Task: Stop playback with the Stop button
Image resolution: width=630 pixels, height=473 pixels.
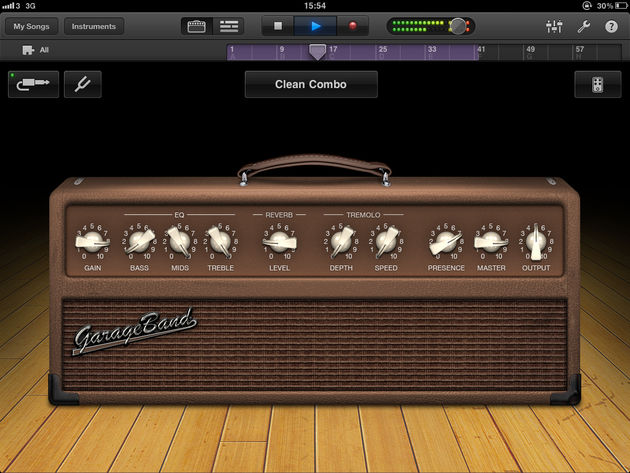Action: click(x=278, y=26)
